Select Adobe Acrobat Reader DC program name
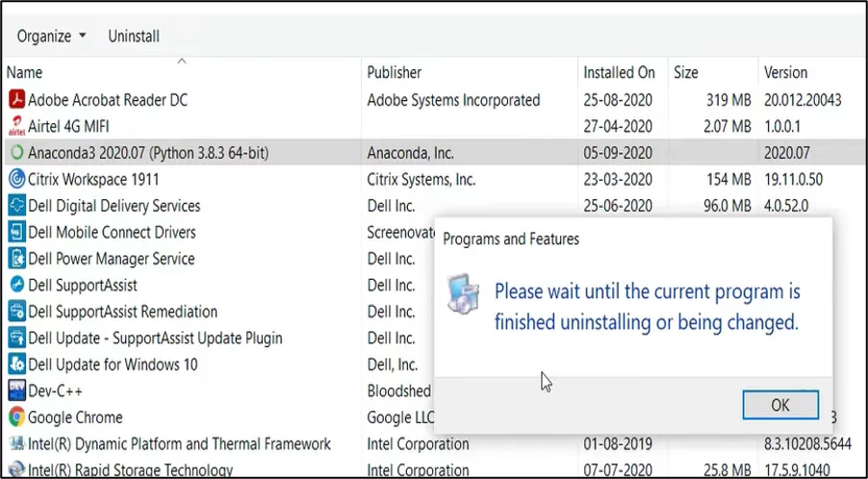The image size is (868, 479). (x=108, y=100)
